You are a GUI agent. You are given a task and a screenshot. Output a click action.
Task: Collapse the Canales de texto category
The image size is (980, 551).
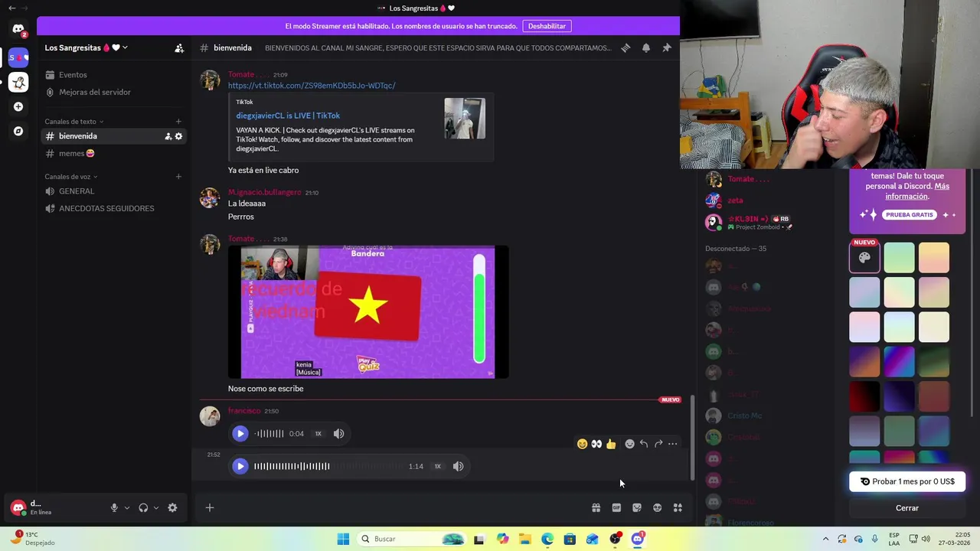[74, 122]
